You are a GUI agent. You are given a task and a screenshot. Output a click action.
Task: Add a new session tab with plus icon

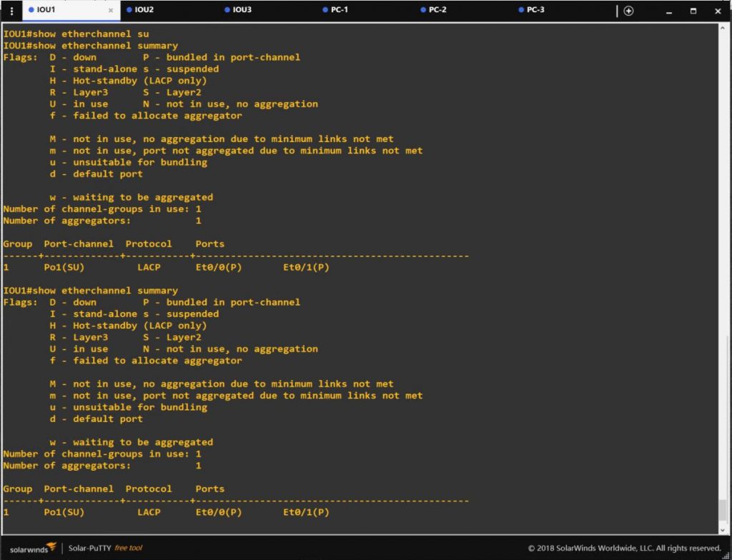click(629, 11)
